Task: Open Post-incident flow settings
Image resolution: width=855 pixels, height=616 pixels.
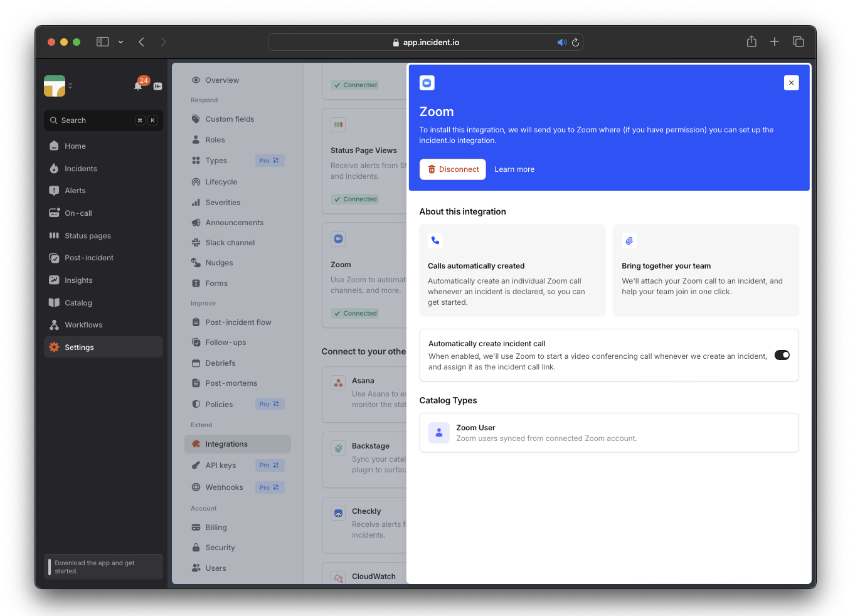Action: [238, 322]
